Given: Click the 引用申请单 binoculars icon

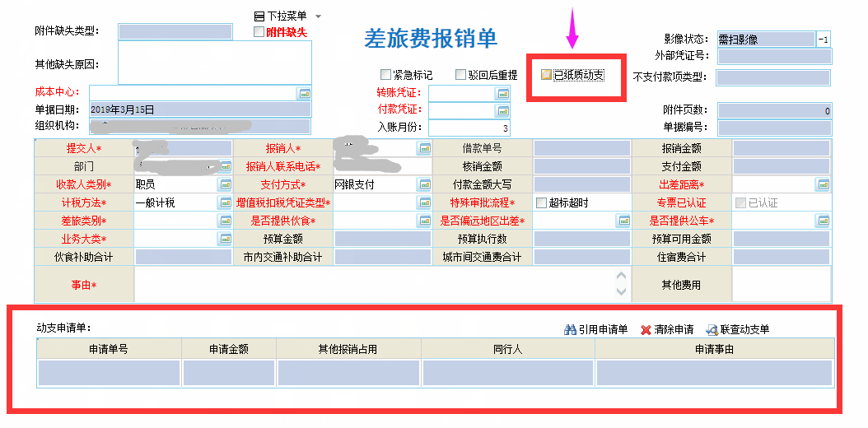Looking at the screenshot, I should pos(570,329).
